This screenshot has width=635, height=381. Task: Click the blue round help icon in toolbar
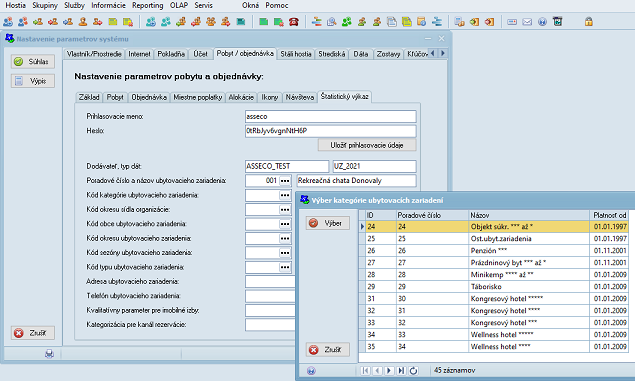tap(542, 22)
